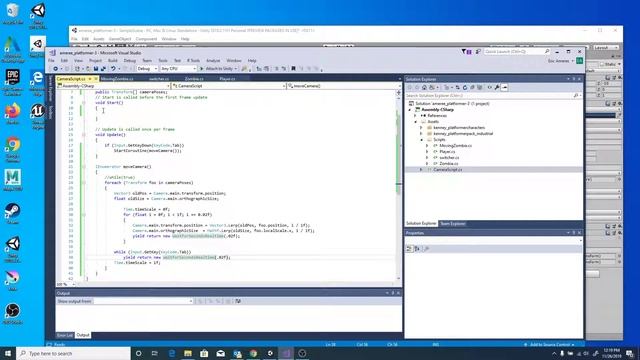Select Zombie.cs in Solution Explorer
The image size is (640, 360).
(x=449, y=163)
